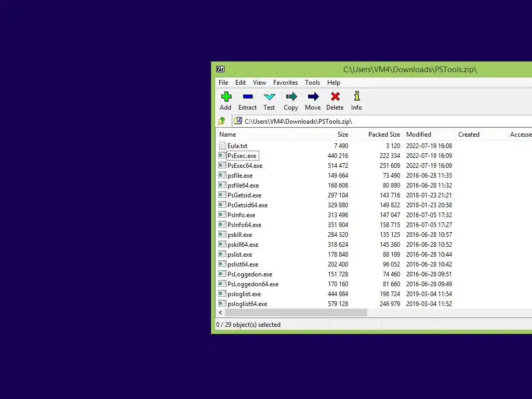
Task: Select the Eula.txt file icon
Action: pyautogui.click(x=222, y=145)
